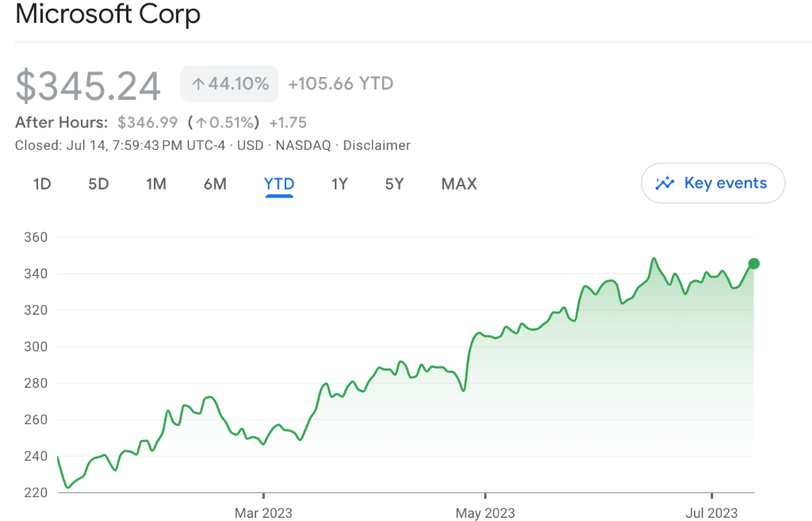Click the highlighted YTD tab

(279, 184)
